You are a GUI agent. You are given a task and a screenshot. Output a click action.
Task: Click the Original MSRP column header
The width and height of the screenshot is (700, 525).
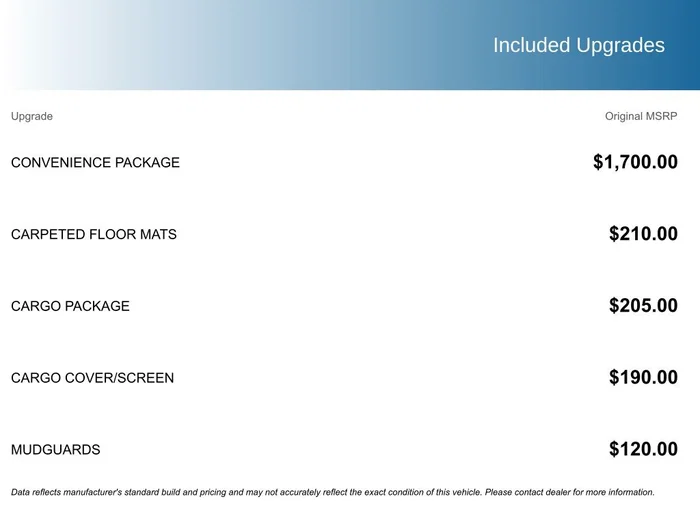point(641,116)
